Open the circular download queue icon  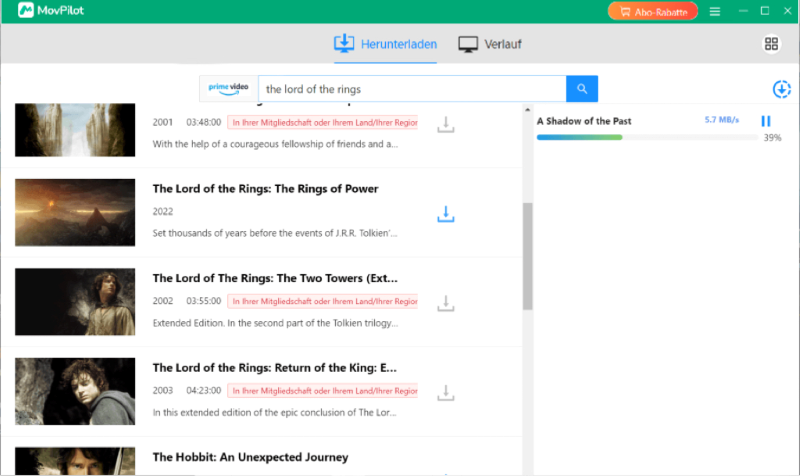[x=781, y=89]
